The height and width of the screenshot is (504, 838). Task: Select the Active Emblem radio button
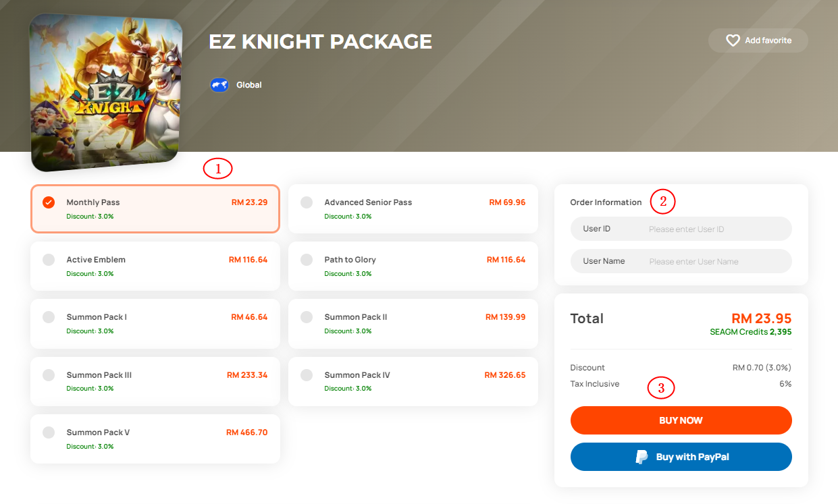point(49,260)
